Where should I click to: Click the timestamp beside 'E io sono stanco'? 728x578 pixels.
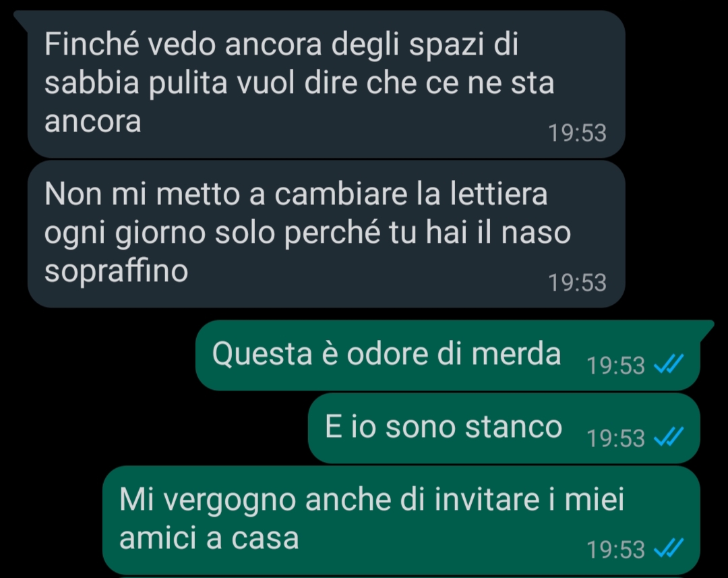click(x=615, y=438)
